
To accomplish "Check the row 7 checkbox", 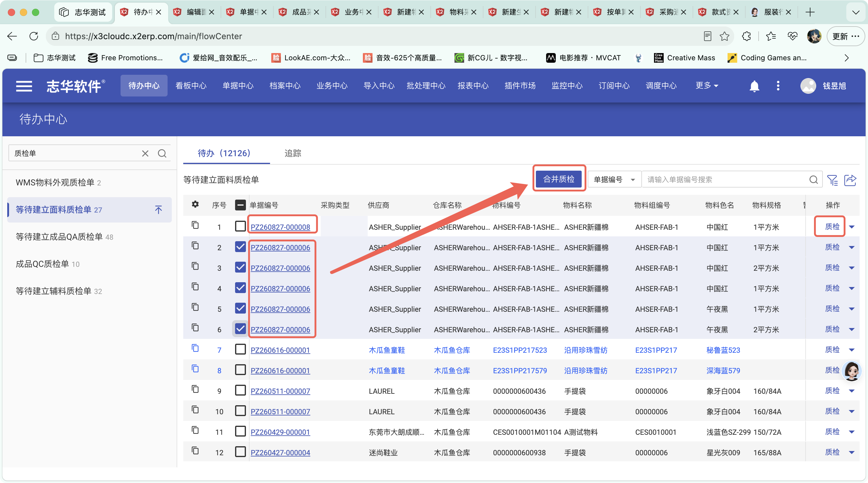I will (240, 349).
